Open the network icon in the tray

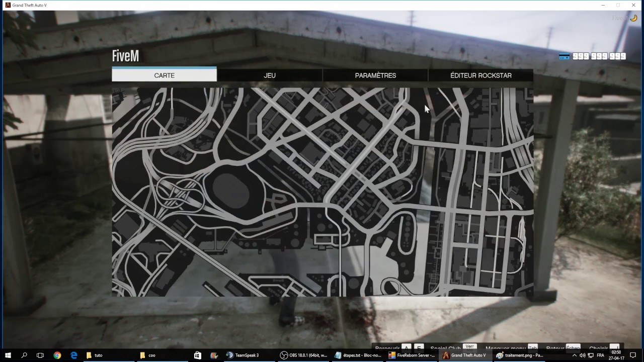[x=591, y=355]
